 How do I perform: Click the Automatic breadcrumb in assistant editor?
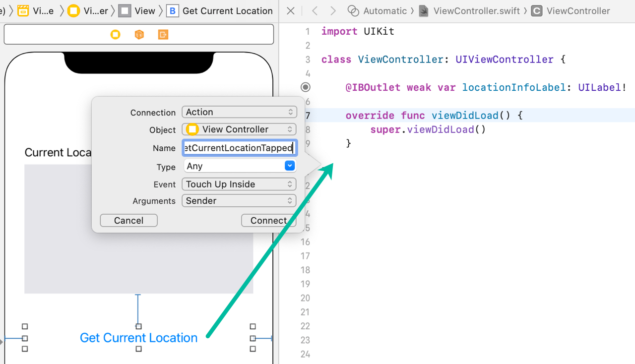click(x=385, y=11)
